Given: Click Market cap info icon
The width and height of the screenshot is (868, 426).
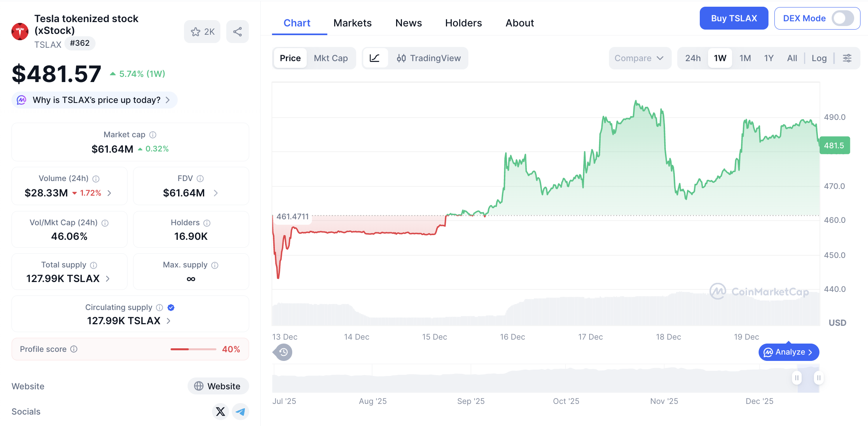Looking at the screenshot, I should [153, 135].
